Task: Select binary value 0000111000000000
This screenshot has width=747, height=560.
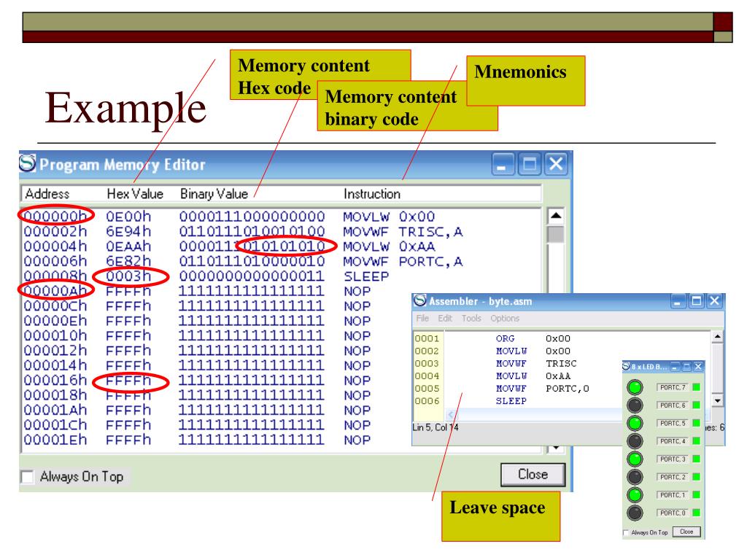Action: coord(252,217)
